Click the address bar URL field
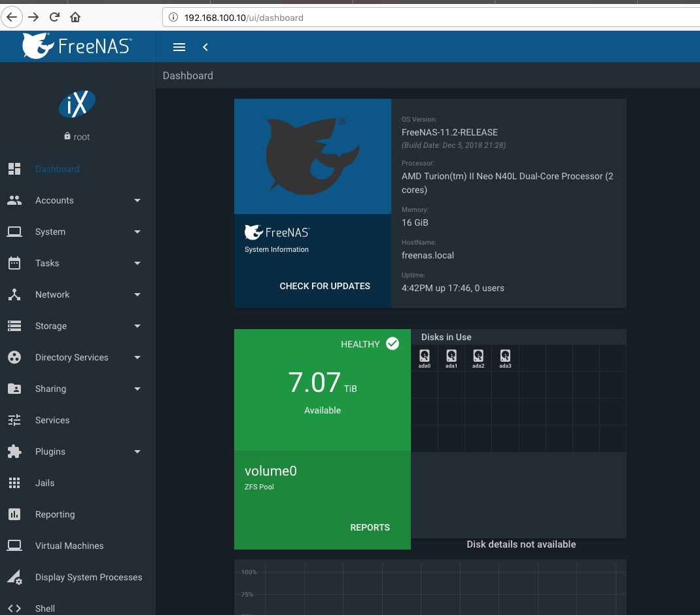 pyautogui.click(x=431, y=18)
